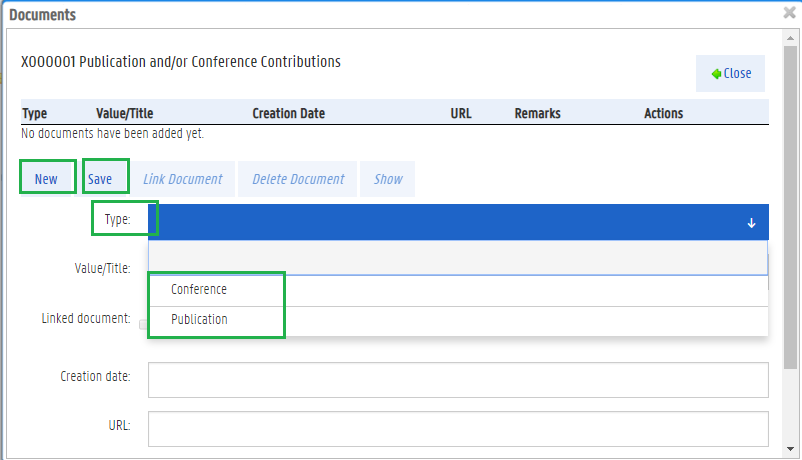802x460 pixels.
Task: Toggle the Linked document checkbox
Action: pyautogui.click(x=143, y=323)
